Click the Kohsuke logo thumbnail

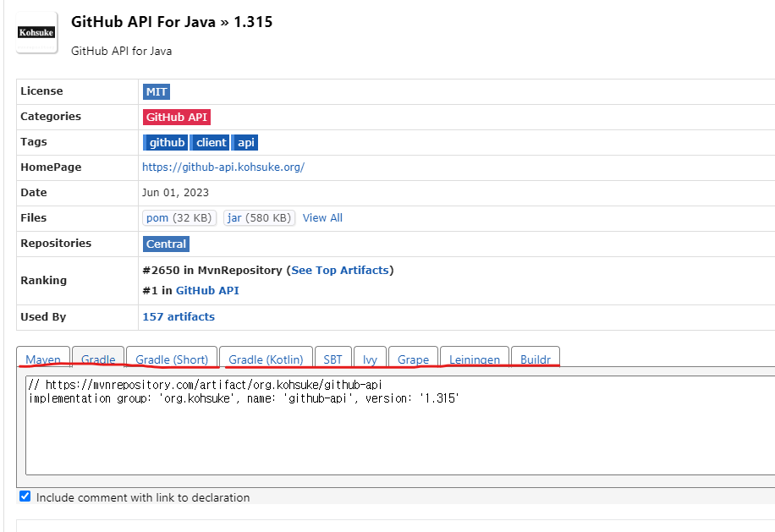[36, 33]
